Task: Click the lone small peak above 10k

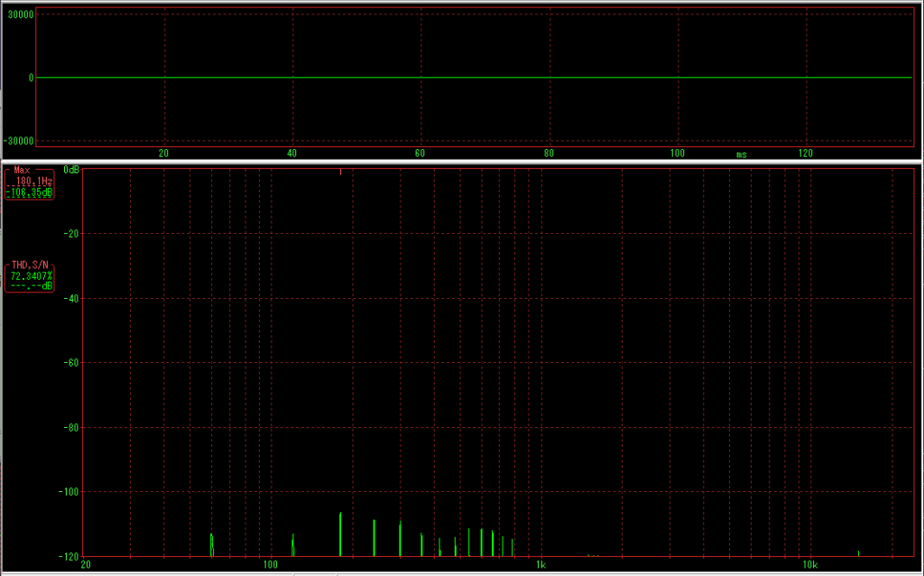Action: click(x=859, y=553)
